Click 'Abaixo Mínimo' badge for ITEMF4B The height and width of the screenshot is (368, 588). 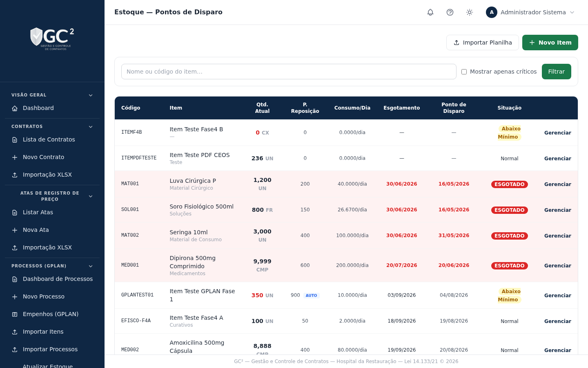tap(509, 133)
